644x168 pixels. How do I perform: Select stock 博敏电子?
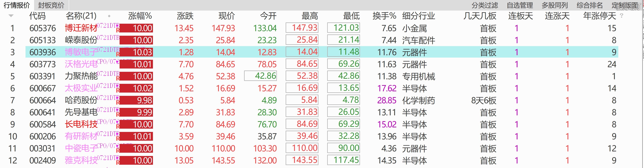pyautogui.click(x=81, y=52)
